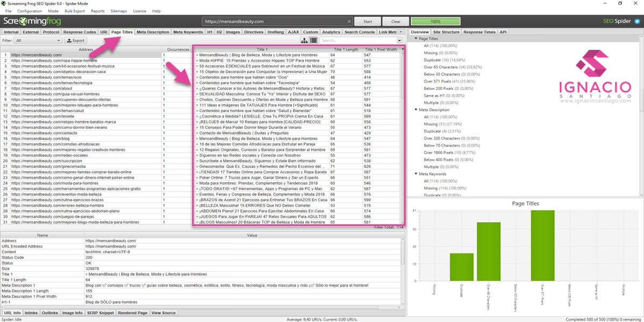The image size is (644, 322).
Task: Select Missing (31) under Meta Description
Action: pos(442,123)
